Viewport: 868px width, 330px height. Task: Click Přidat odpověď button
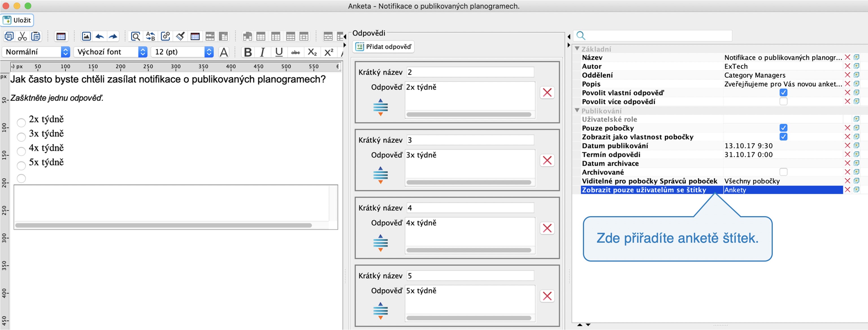[383, 47]
